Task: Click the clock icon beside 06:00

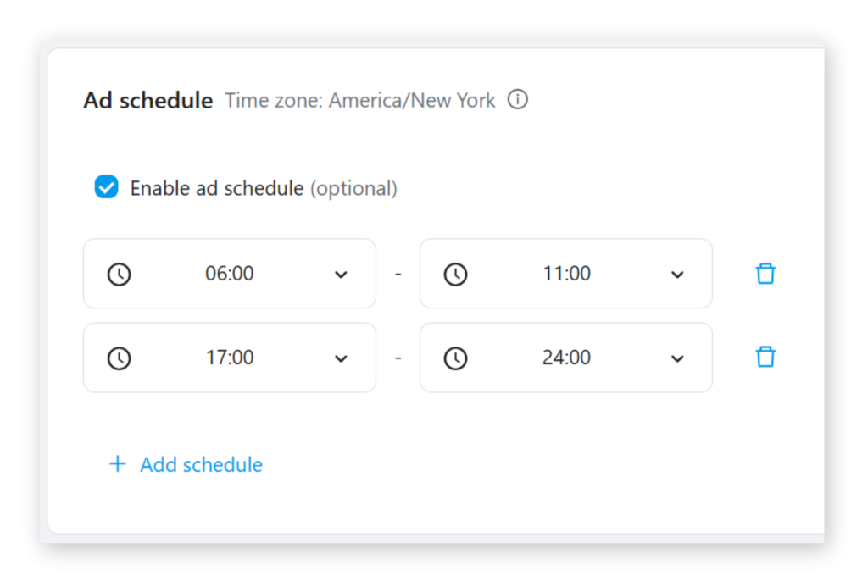Action: (119, 274)
